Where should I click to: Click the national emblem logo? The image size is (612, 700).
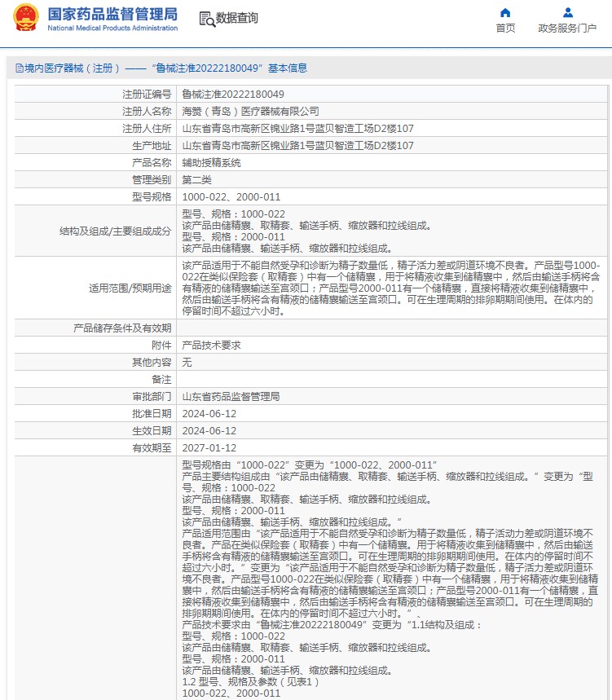pos(26,18)
